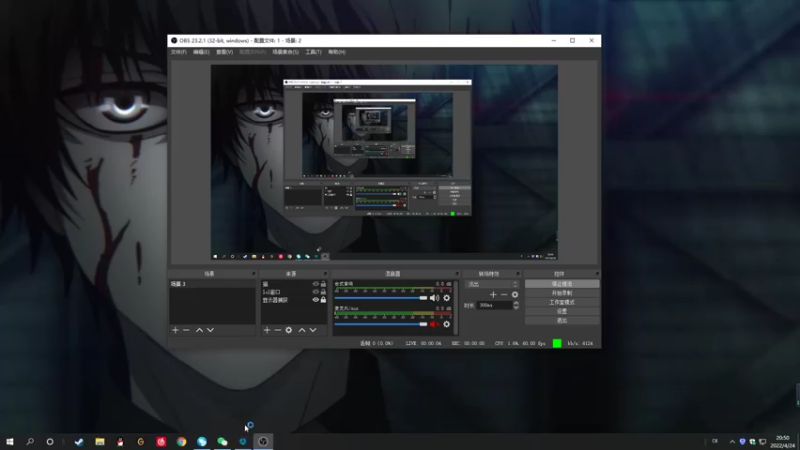Open taskbar search magnifier
The image size is (800, 450).
tap(30, 442)
